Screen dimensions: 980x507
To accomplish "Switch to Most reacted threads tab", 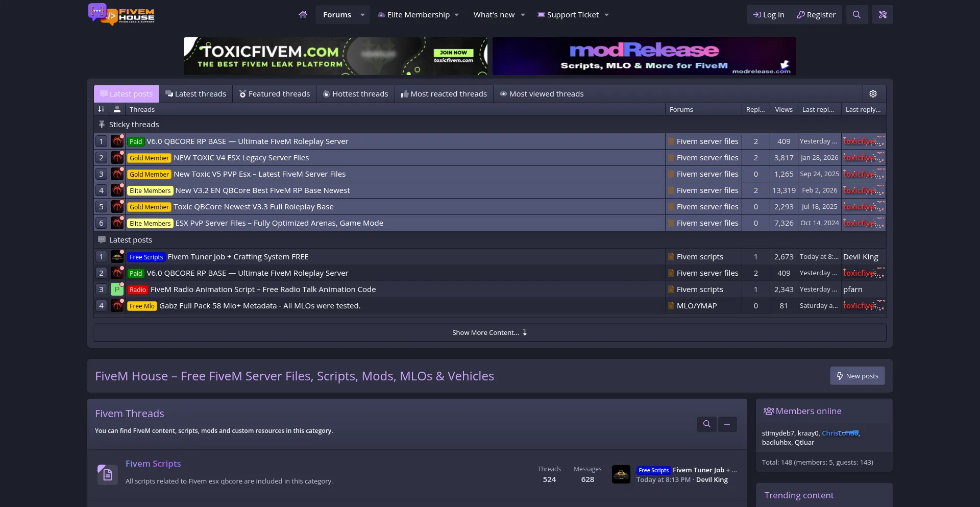I will (444, 94).
